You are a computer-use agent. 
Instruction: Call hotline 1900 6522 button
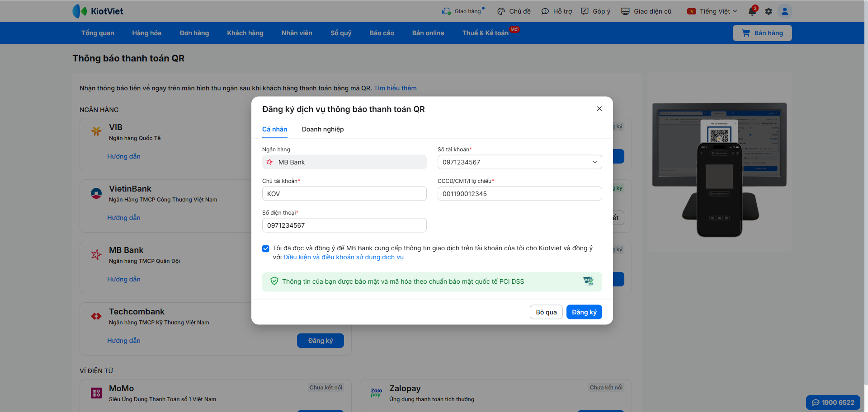[x=833, y=403]
